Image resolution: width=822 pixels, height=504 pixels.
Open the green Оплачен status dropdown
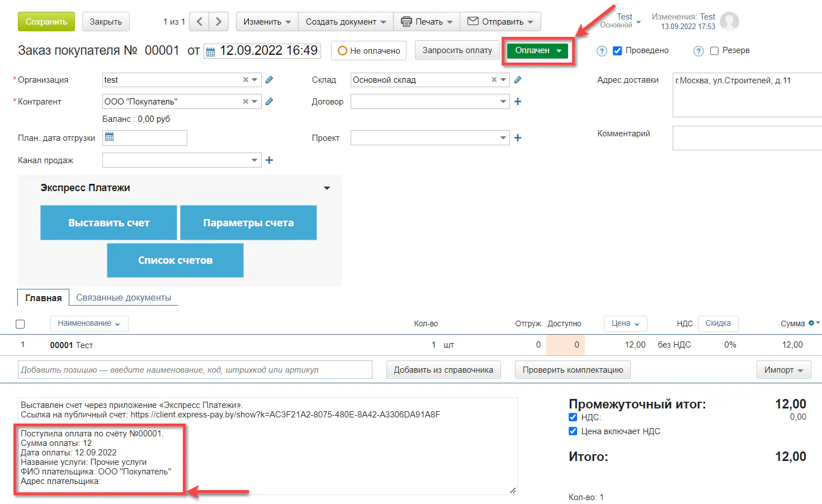click(x=537, y=51)
